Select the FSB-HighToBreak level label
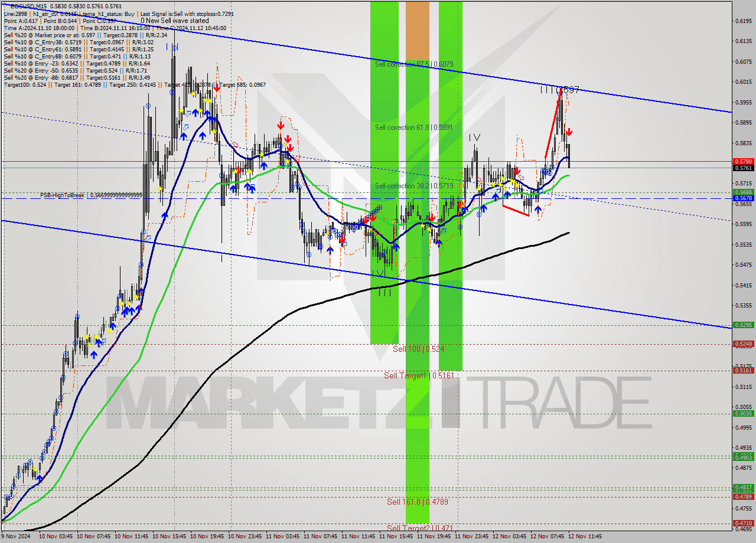 (91, 195)
